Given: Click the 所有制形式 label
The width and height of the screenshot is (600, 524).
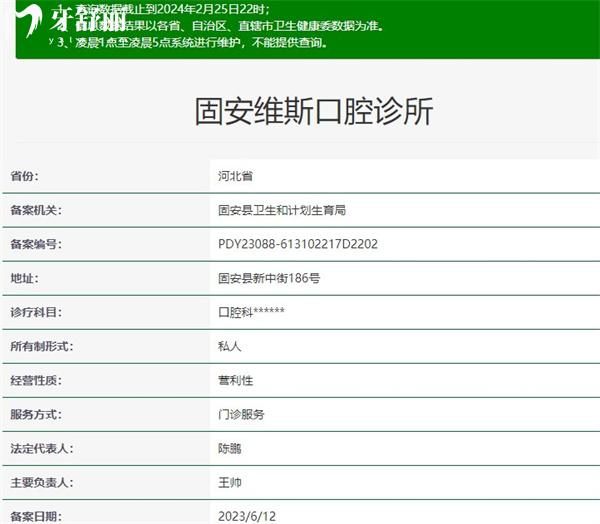Looking at the screenshot, I should tap(42, 346).
